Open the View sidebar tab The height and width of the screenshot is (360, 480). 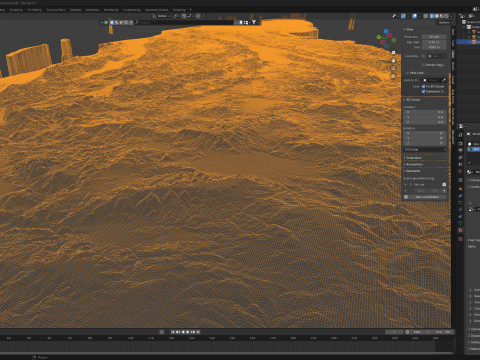(453, 54)
